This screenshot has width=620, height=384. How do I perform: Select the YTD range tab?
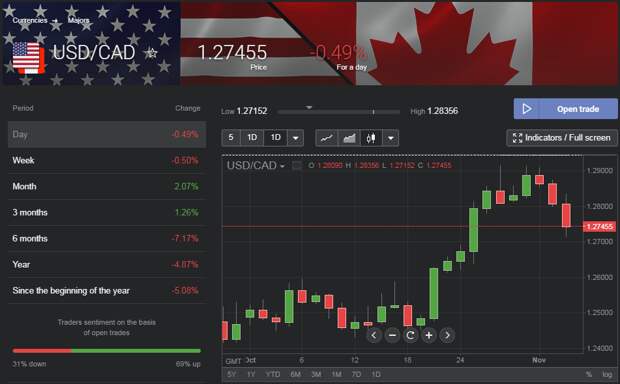tap(273, 374)
